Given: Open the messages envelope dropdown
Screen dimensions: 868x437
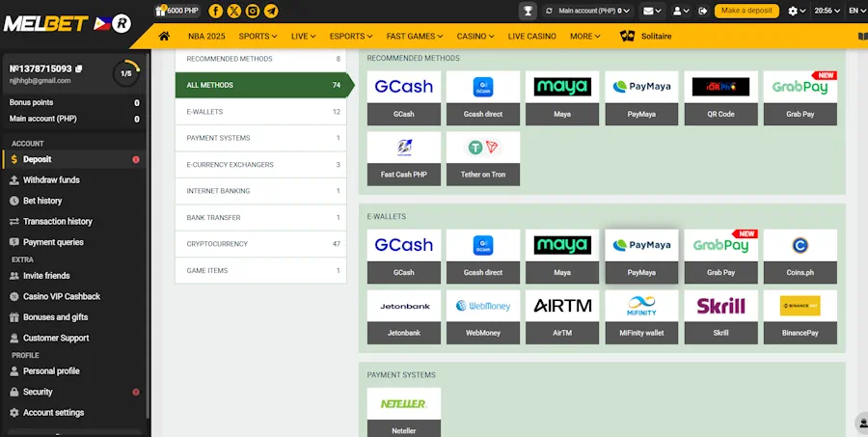Looking at the screenshot, I should [x=653, y=11].
